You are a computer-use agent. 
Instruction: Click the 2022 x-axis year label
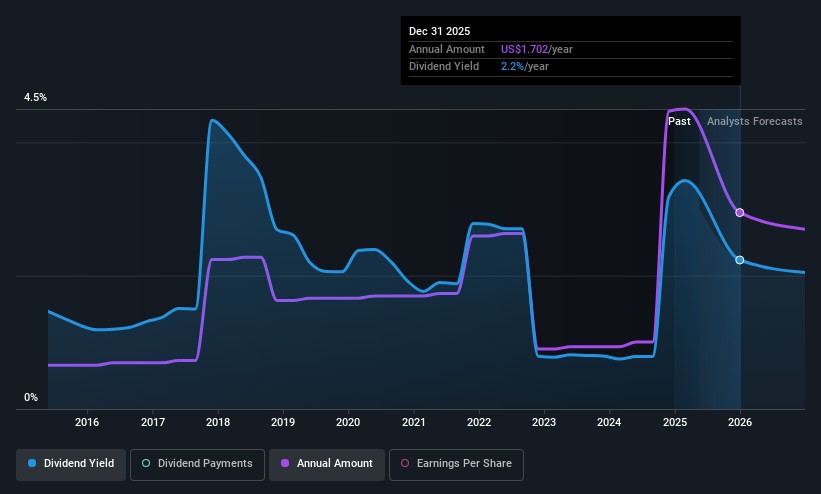click(479, 422)
